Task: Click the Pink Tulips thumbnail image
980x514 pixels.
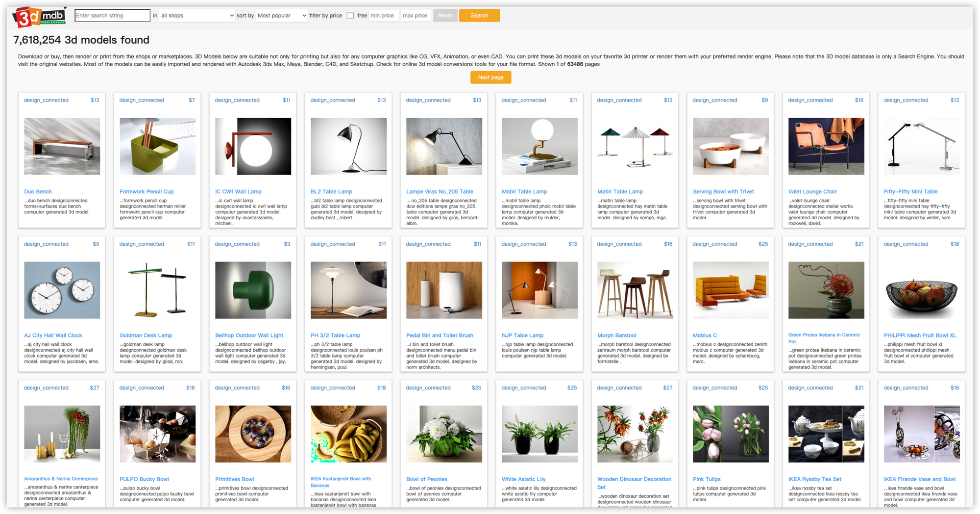Action: pos(730,434)
